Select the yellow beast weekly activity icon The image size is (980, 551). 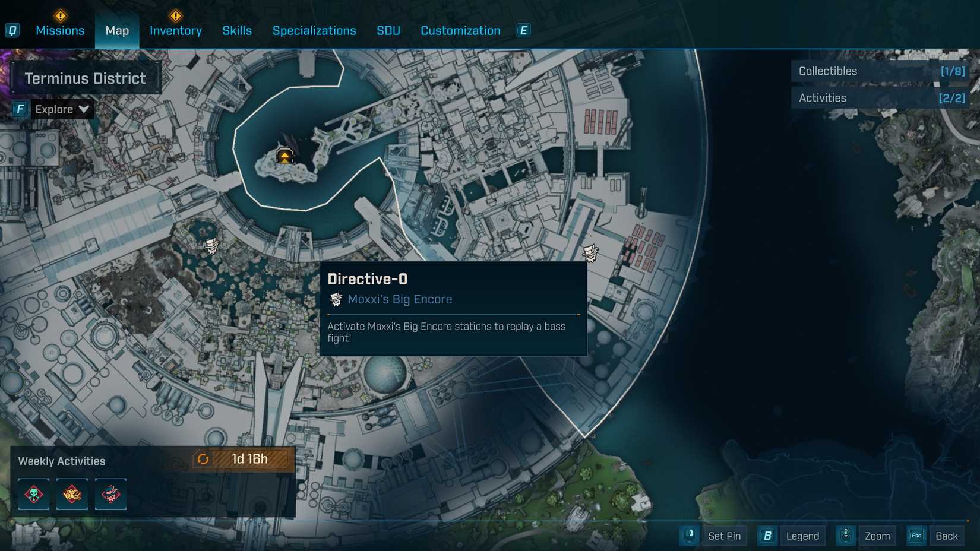click(x=72, y=494)
